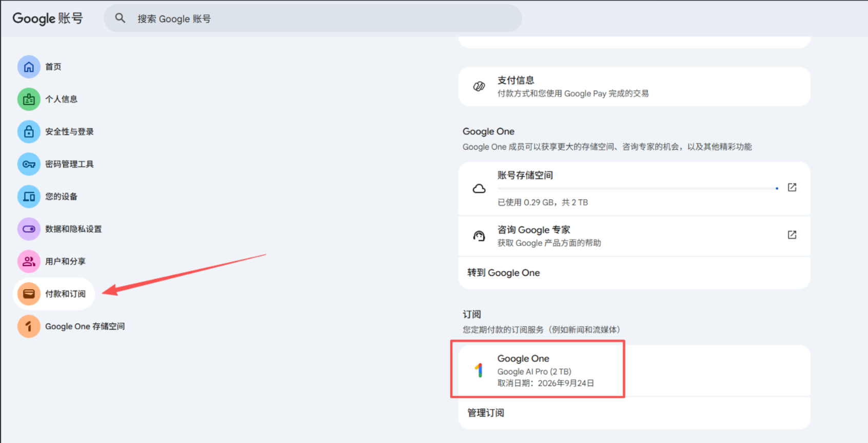The image size is (868, 443).
Task: Go to 首页 menu label
Action: point(53,67)
